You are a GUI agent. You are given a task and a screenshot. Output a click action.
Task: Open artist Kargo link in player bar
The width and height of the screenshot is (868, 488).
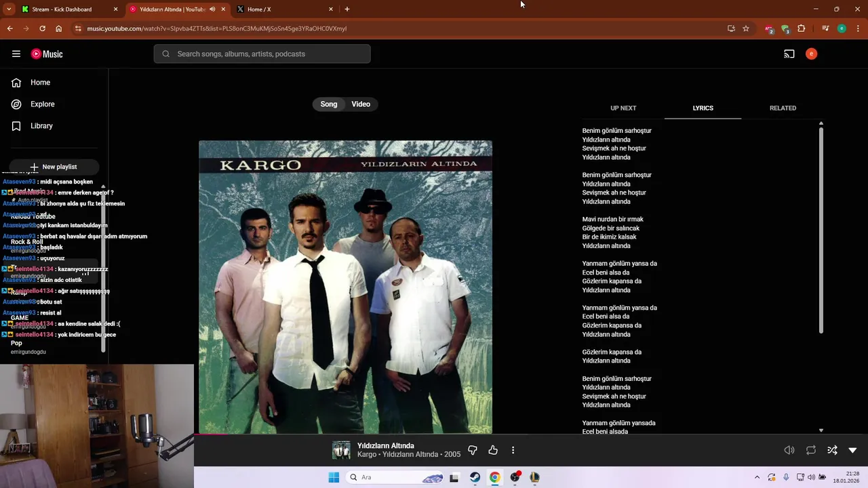366,455
